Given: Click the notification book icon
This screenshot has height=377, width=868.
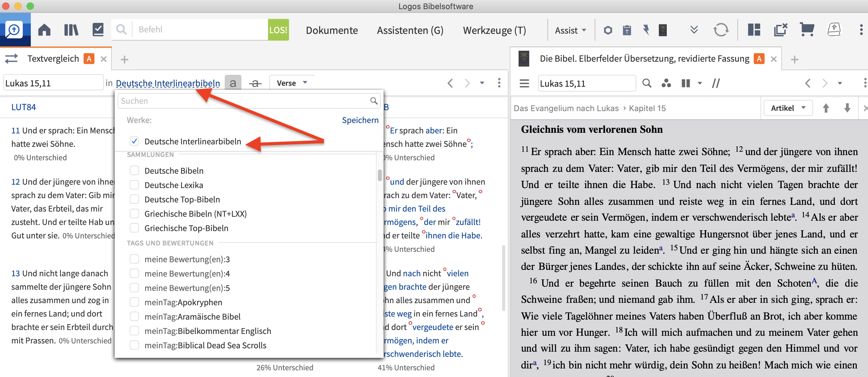Looking at the screenshot, I should (x=834, y=30).
